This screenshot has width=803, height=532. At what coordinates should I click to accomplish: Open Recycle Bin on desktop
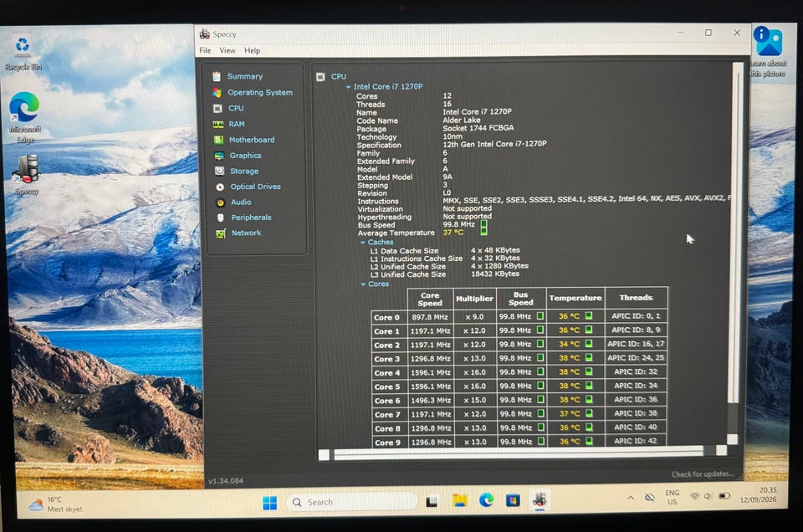click(23, 54)
